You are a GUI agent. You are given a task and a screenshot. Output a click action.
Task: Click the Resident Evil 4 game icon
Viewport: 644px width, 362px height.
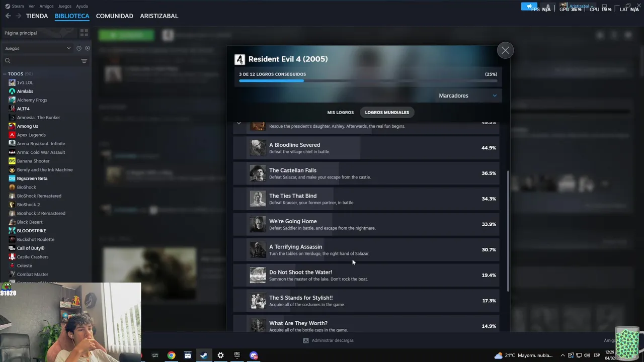[239, 59]
